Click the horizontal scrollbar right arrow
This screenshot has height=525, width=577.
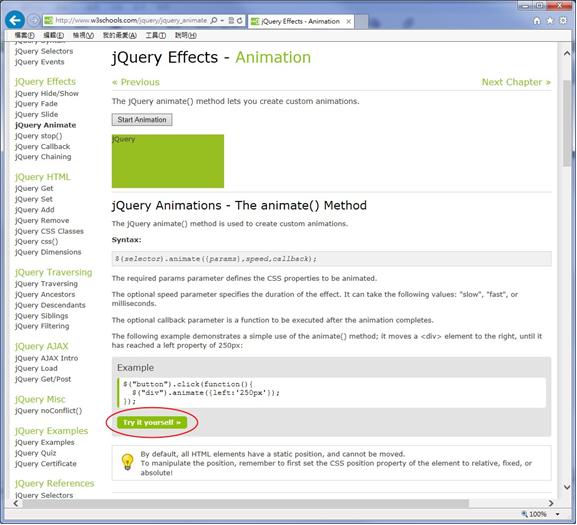(x=551, y=503)
